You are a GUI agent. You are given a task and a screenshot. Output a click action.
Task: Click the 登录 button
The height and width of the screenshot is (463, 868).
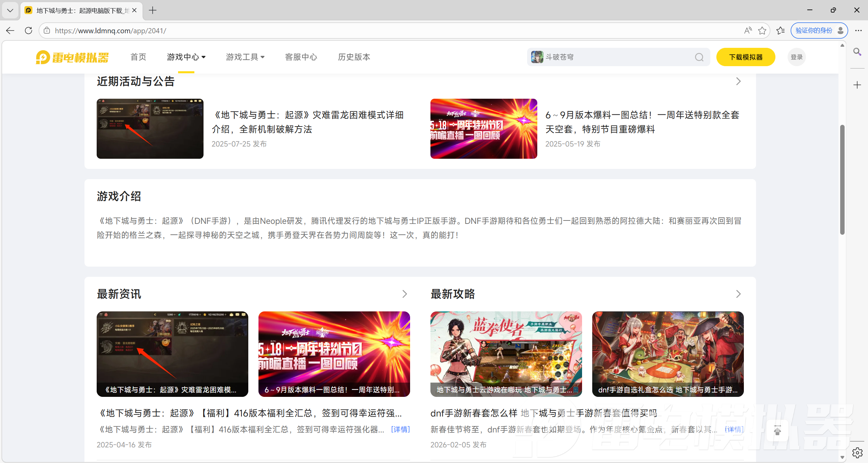tap(796, 57)
